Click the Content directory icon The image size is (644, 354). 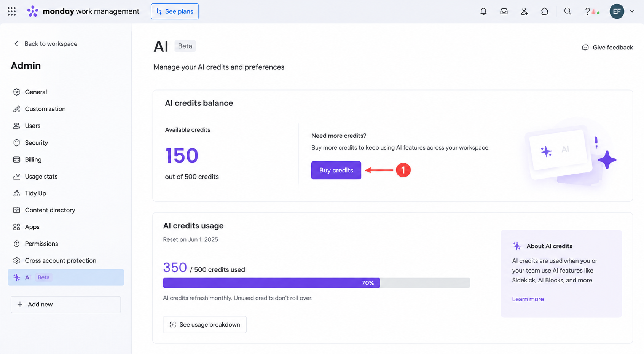pyautogui.click(x=16, y=210)
